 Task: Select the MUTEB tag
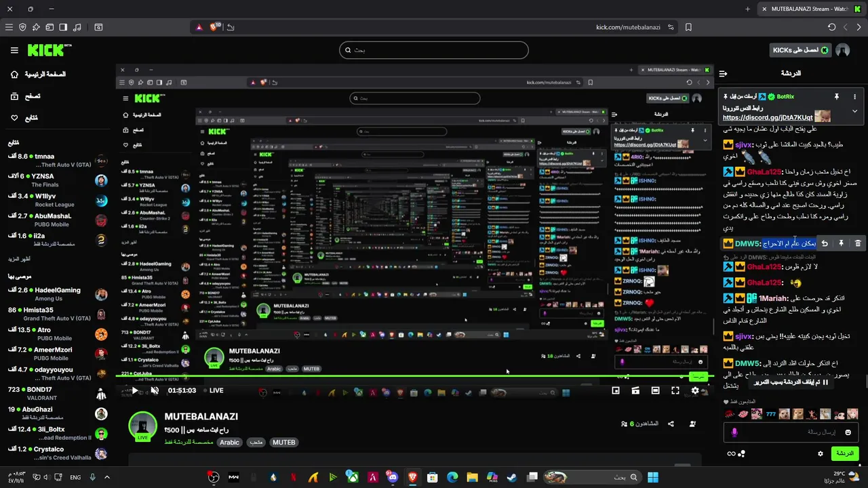[283, 443]
